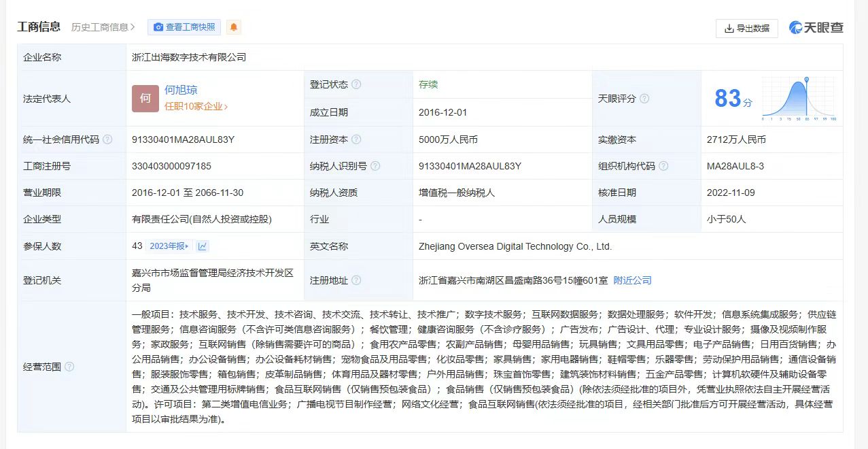The width and height of the screenshot is (868, 449).
Task: Click help icon next to 天眼评分
Action: 644,99
